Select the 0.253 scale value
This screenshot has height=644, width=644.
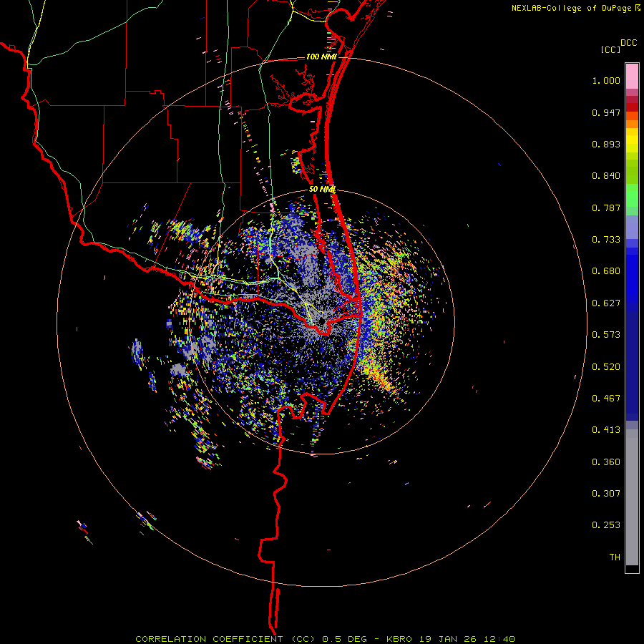606,525
